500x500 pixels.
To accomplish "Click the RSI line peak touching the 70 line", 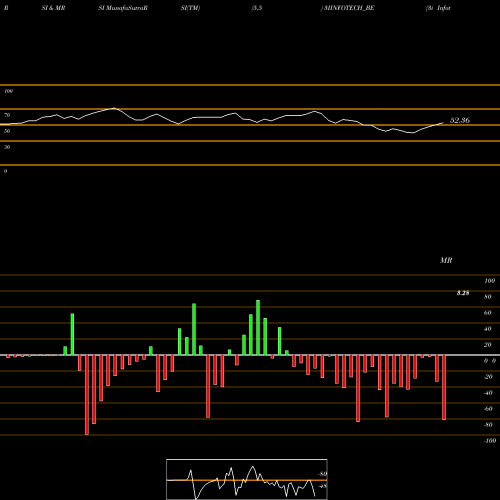I will pos(114,108).
